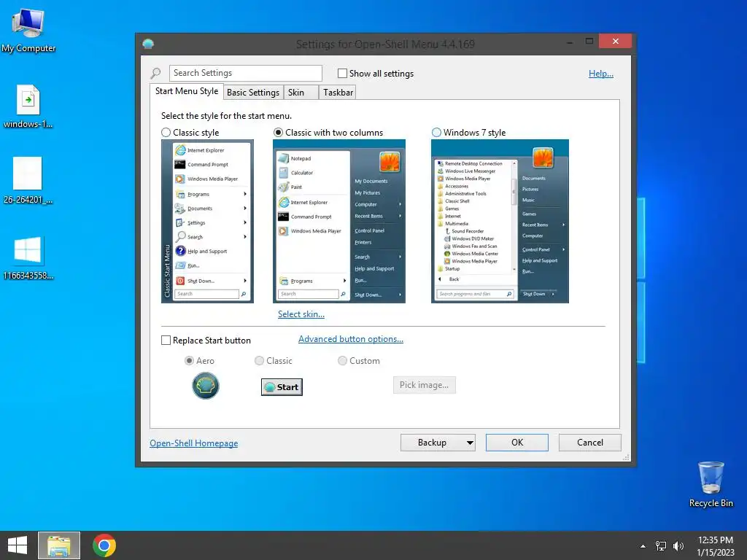Screen dimensions: 747x560
Task: Choose the Classic button radio option
Action: 259,360
